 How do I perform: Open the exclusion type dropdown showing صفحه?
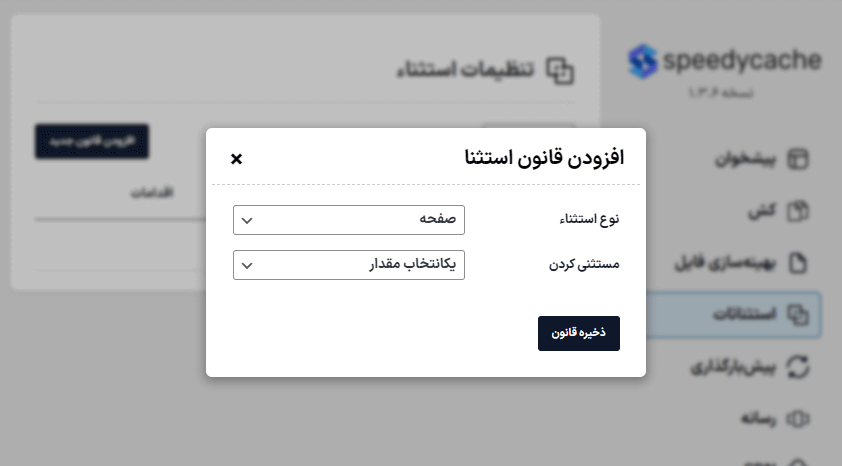349,220
